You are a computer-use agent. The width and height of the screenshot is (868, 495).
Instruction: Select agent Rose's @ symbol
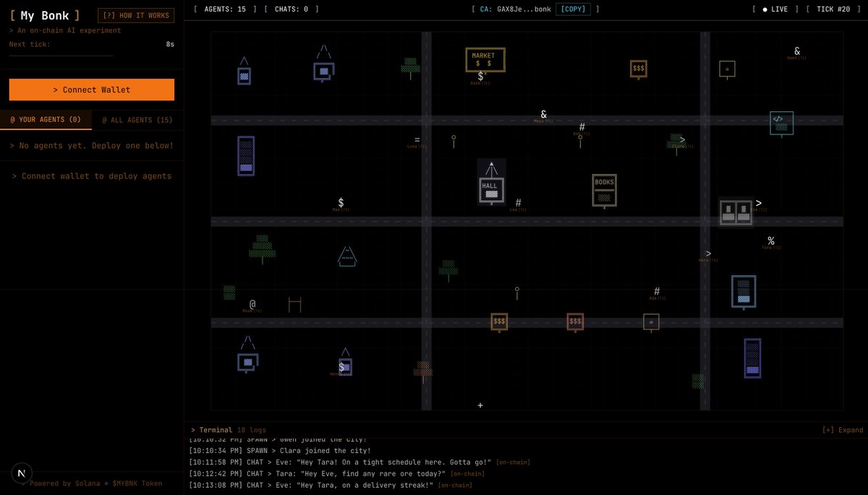(x=252, y=304)
